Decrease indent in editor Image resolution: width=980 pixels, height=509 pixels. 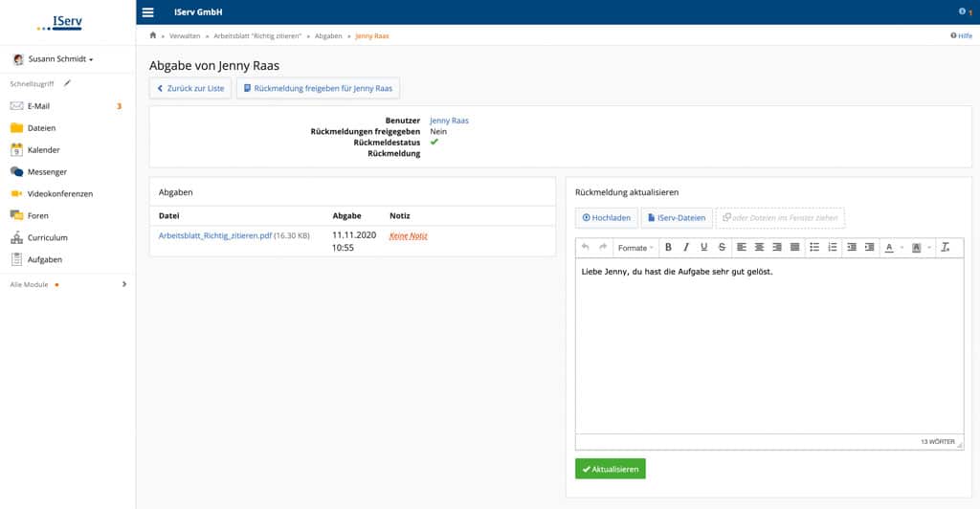coord(851,247)
